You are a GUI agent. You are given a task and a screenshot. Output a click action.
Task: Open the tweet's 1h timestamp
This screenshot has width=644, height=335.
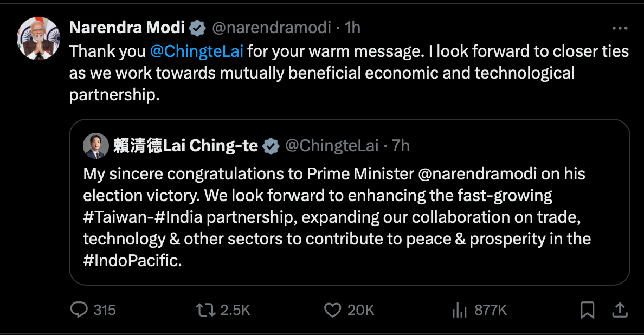tap(353, 27)
